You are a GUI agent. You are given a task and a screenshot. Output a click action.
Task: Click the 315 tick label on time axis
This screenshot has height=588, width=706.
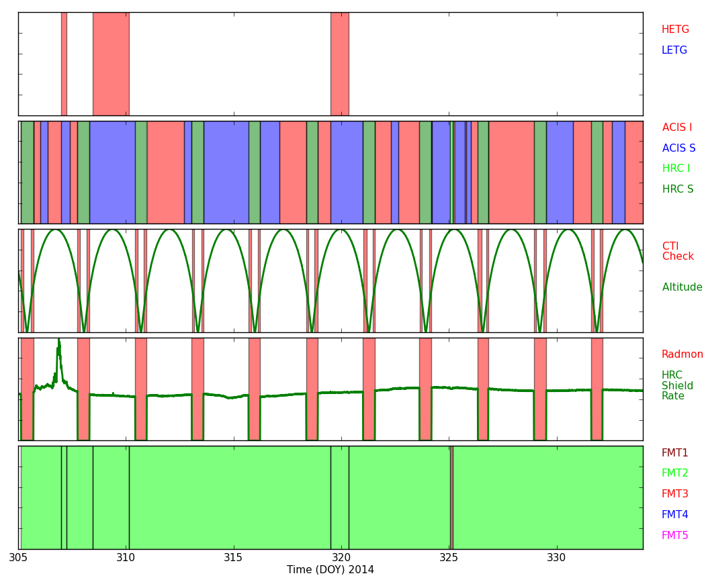point(233,558)
